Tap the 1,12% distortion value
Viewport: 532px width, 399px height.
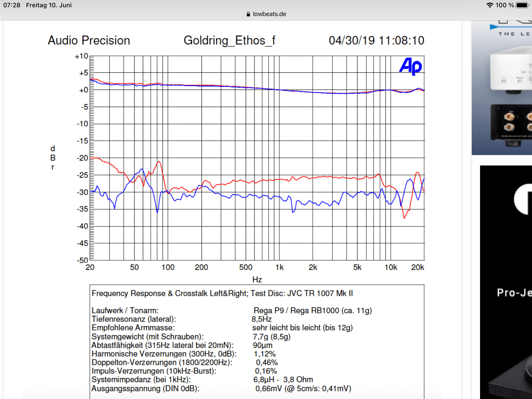click(x=265, y=354)
